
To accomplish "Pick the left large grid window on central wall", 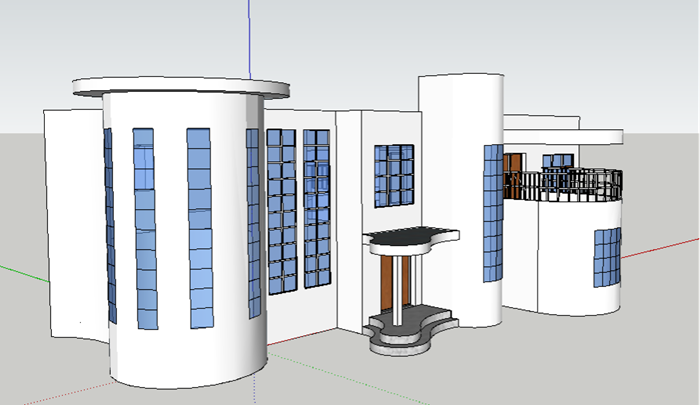I will [281, 210].
